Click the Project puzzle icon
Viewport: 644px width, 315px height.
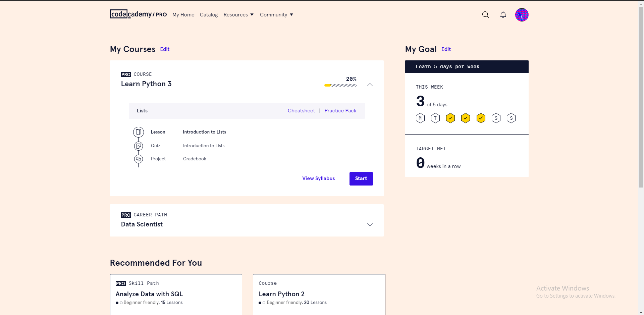(x=139, y=159)
